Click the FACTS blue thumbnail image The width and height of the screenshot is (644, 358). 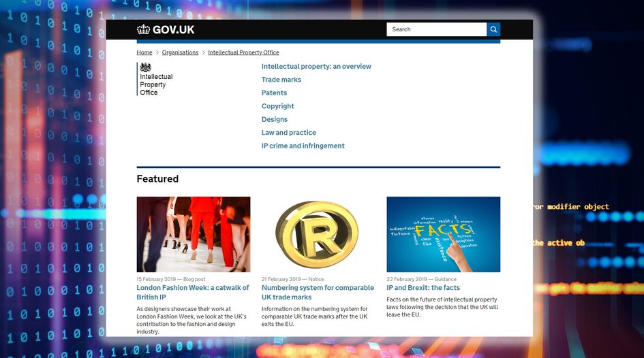(443, 234)
